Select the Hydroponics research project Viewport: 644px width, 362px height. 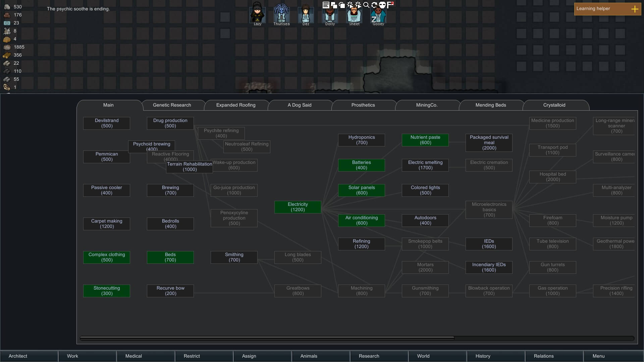pyautogui.click(x=361, y=140)
